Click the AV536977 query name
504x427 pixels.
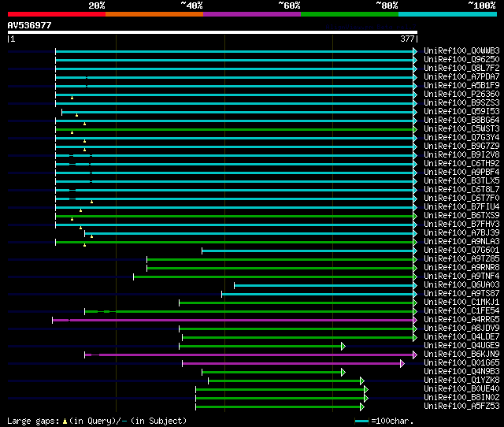click(29, 25)
